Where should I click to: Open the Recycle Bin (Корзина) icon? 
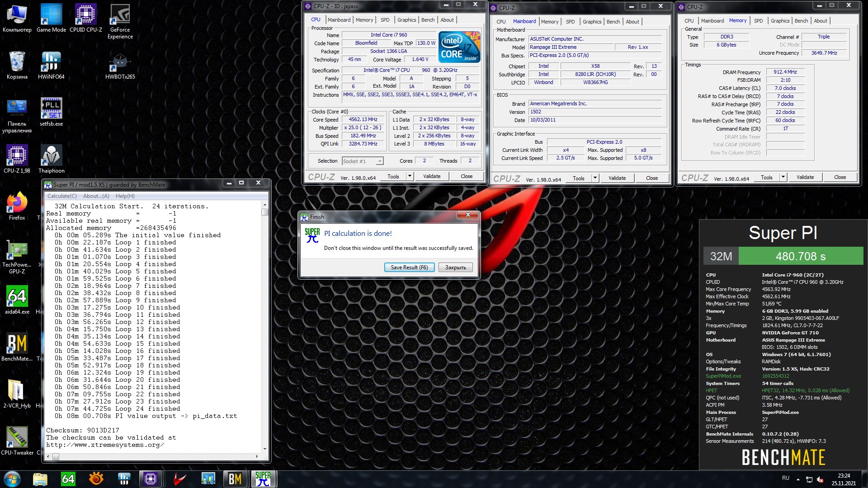(x=17, y=65)
